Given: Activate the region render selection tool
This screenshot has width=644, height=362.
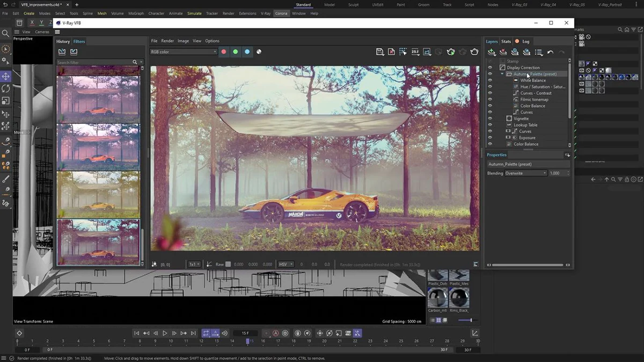Looking at the screenshot, I should (403, 52).
